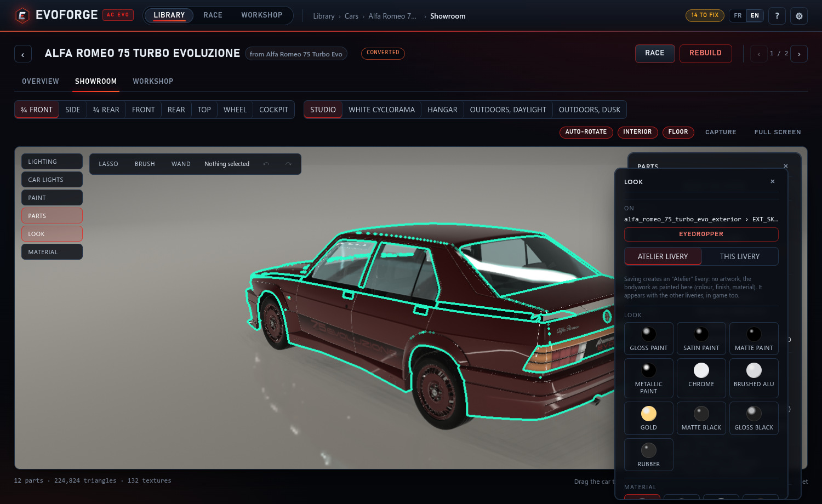Go to next car in pager
This screenshot has width=822, height=504.
[799, 54]
